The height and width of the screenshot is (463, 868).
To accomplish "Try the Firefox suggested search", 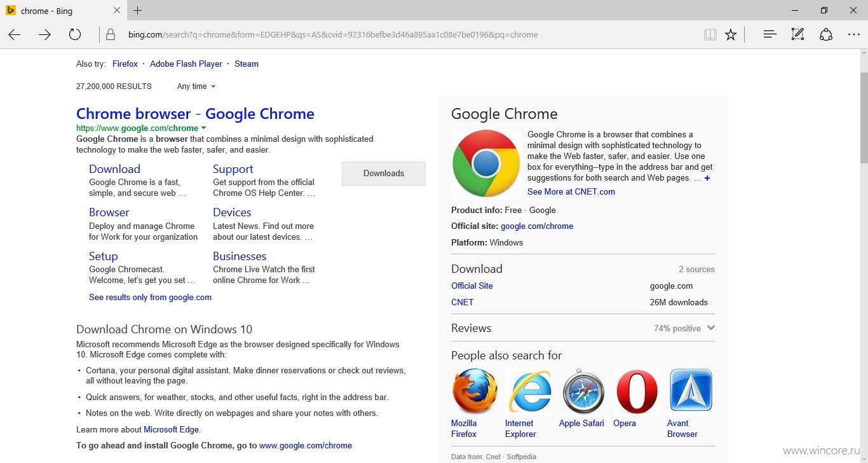I will coord(125,64).
